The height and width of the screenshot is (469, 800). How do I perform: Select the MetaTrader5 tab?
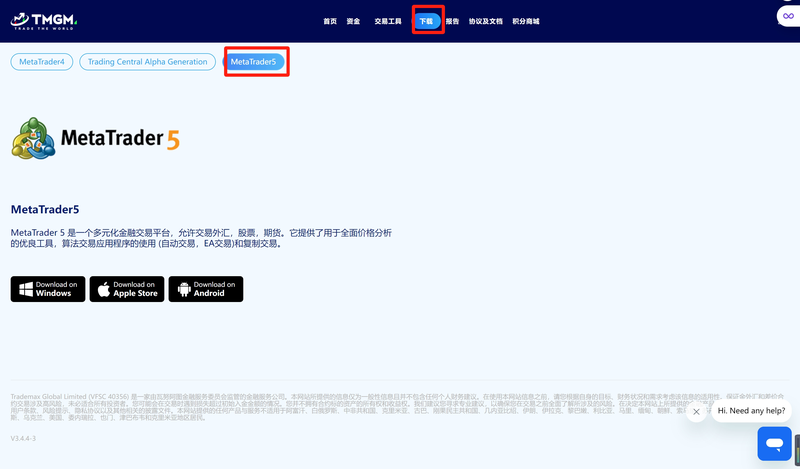(254, 62)
